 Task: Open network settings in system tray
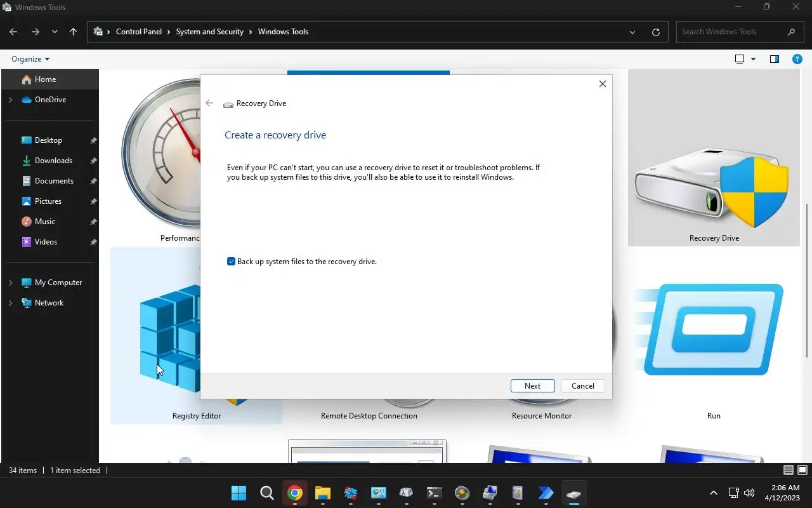pyautogui.click(x=733, y=493)
